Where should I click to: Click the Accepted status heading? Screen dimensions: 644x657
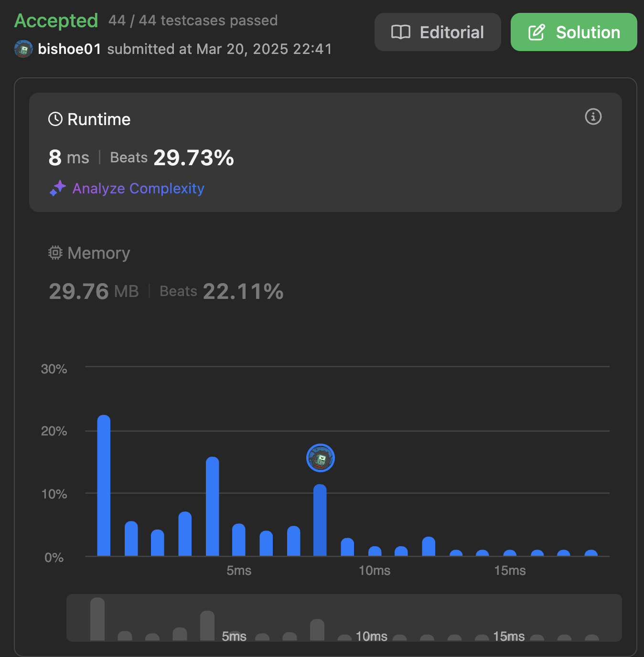coord(56,21)
